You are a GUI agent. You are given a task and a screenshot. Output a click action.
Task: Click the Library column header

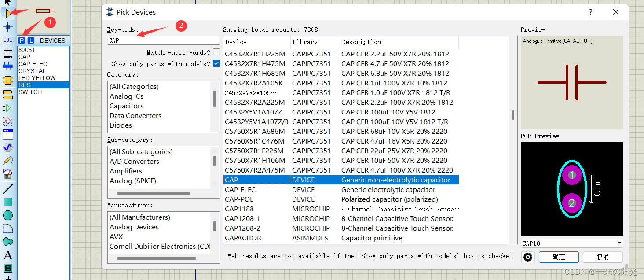(x=315, y=42)
